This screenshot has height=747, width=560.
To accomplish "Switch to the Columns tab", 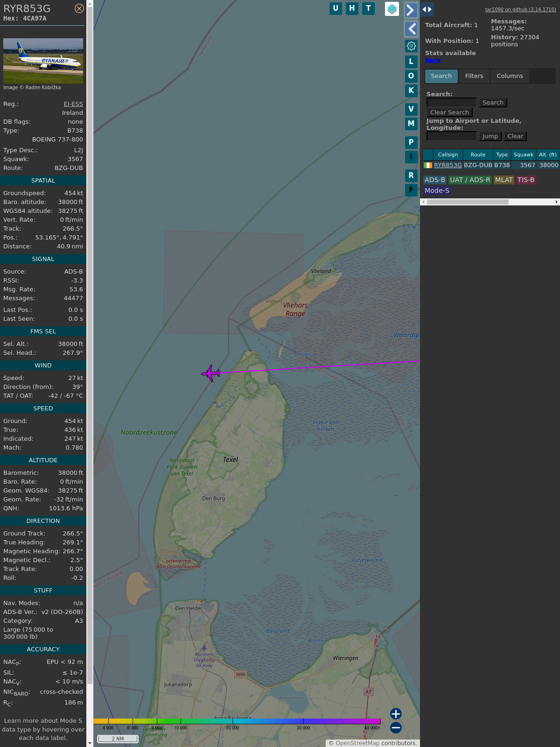I will pyautogui.click(x=510, y=76).
